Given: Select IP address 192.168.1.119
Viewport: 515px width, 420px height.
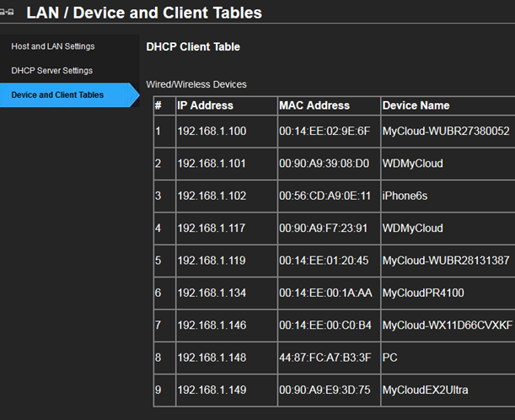Looking at the screenshot, I should pos(212,261).
